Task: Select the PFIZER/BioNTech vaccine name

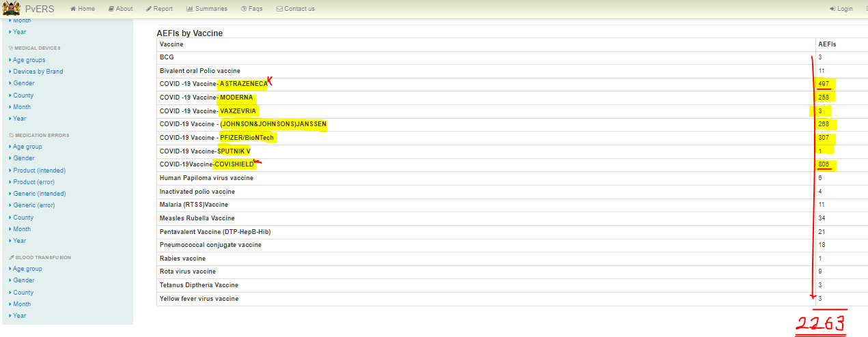Action: click(247, 138)
